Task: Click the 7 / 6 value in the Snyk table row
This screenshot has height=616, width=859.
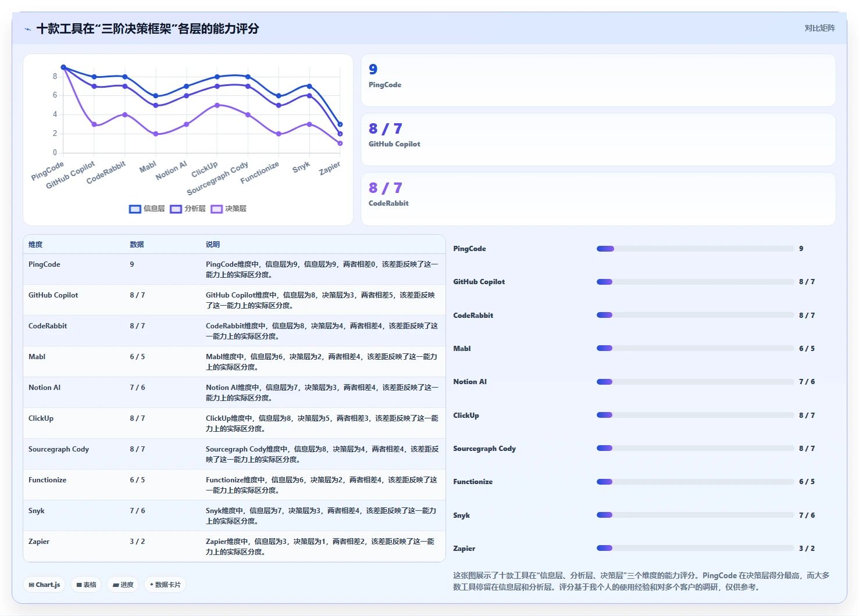Action: (x=137, y=511)
